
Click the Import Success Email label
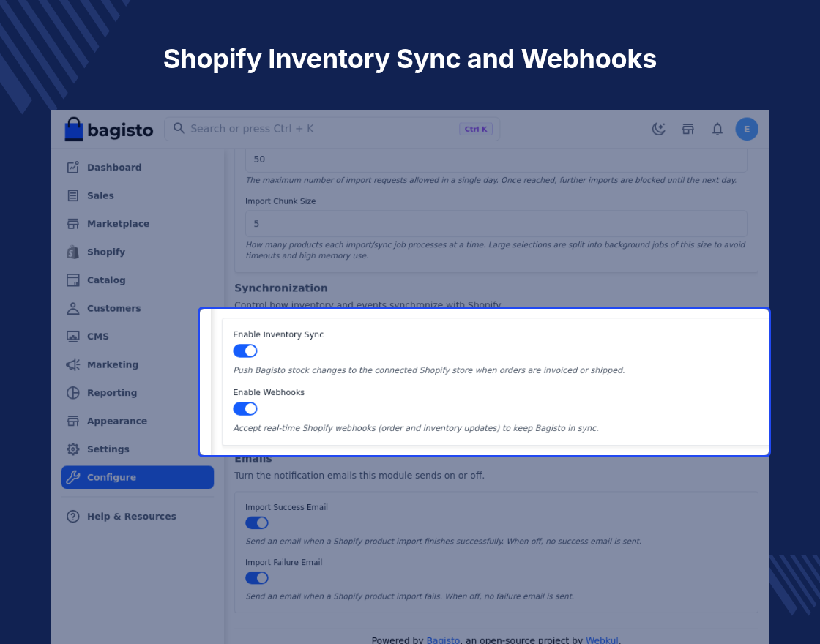tap(286, 507)
